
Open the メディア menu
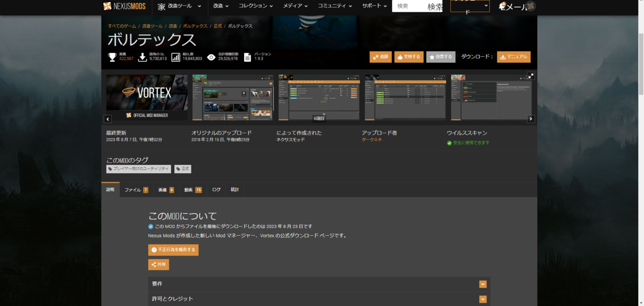pyautogui.click(x=296, y=6)
